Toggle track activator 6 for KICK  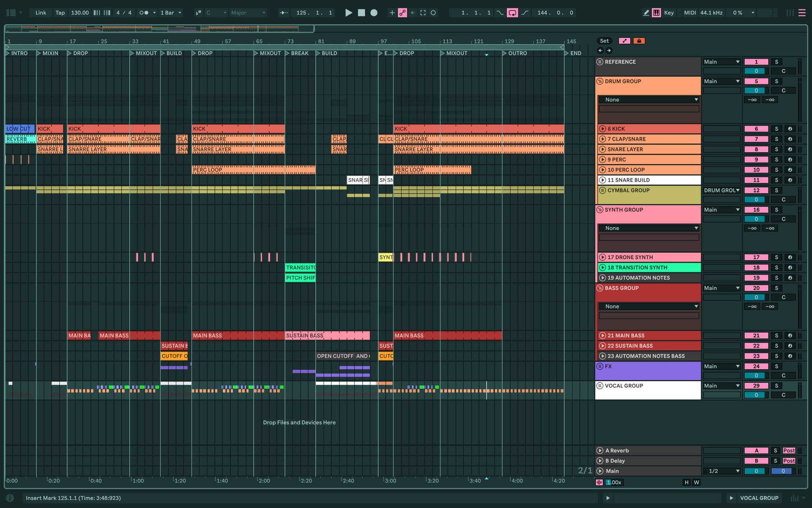click(757, 129)
